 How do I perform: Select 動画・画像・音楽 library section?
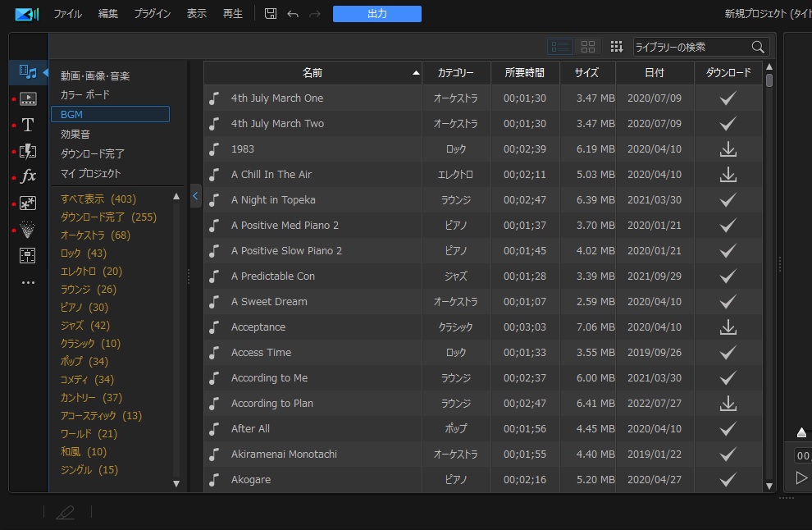pos(95,75)
